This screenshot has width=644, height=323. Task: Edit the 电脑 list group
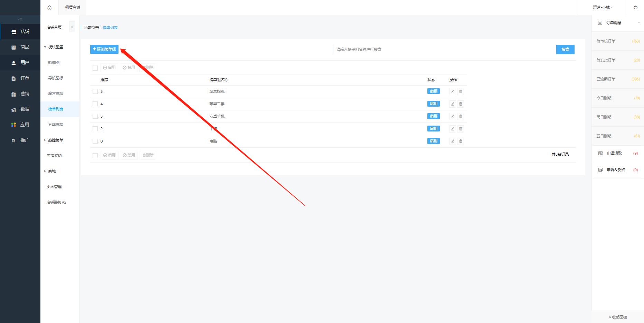pyautogui.click(x=453, y=141)
